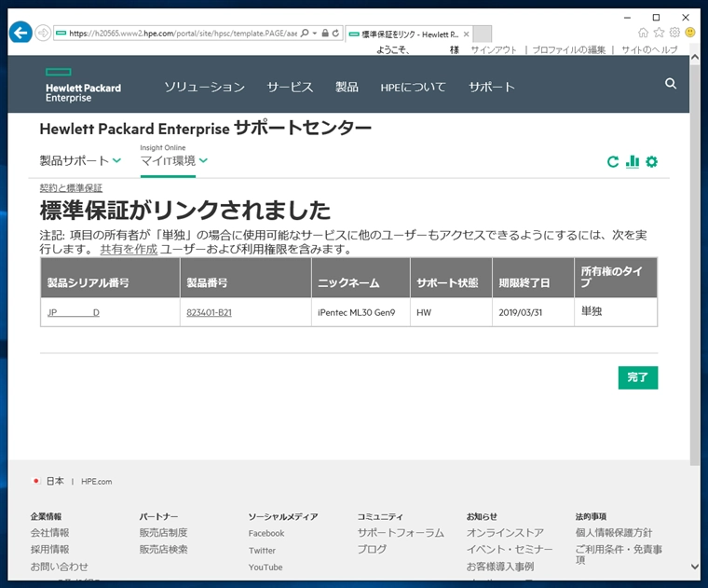Click the browser Home icon

click(643, 33)
